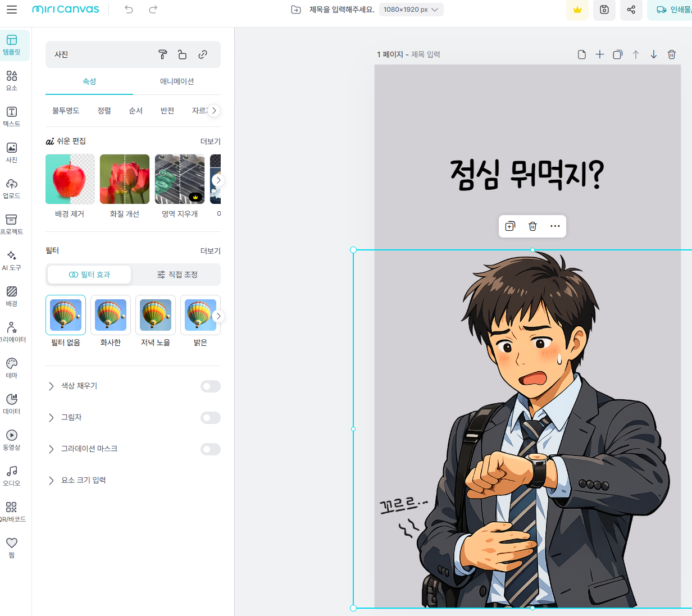Open more options three-dot menu on image
This screenshot has width=692, height=616.
tap(555, 226)
